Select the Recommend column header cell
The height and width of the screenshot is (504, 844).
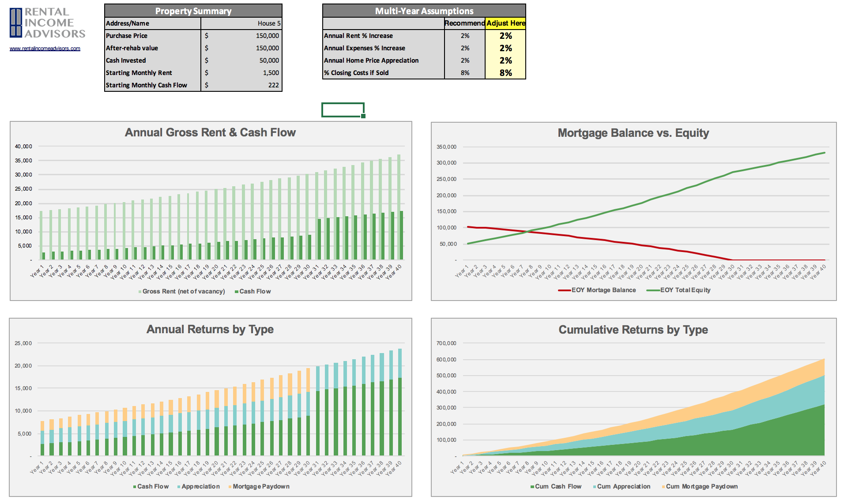click(465, 23)
